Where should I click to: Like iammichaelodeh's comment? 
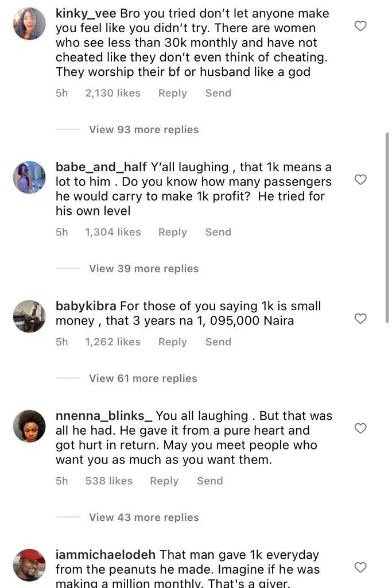[360, 567]
